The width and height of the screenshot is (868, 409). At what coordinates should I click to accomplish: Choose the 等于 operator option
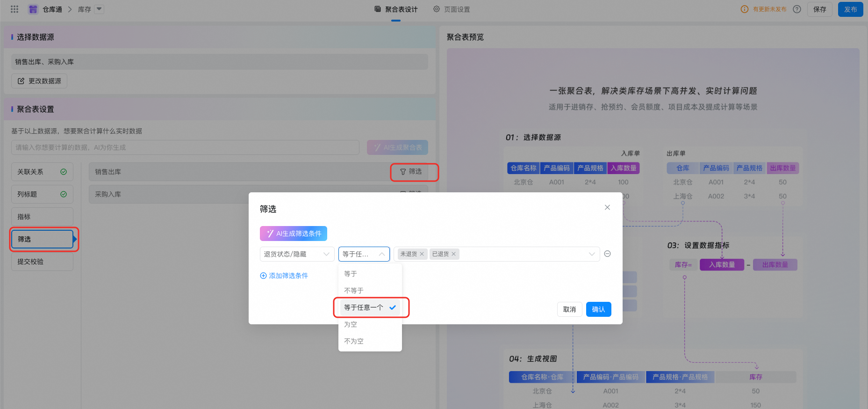pos(370,274)
